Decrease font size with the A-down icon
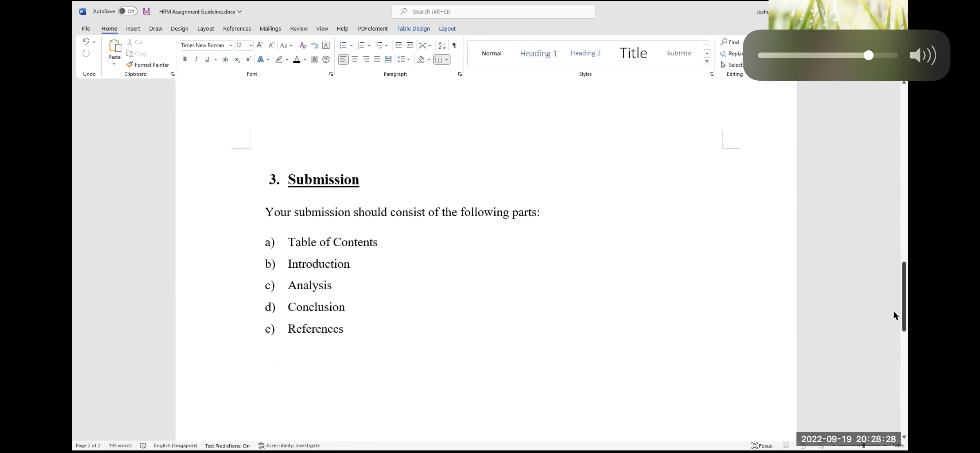 pyautogui.click(x=271, y=45)
